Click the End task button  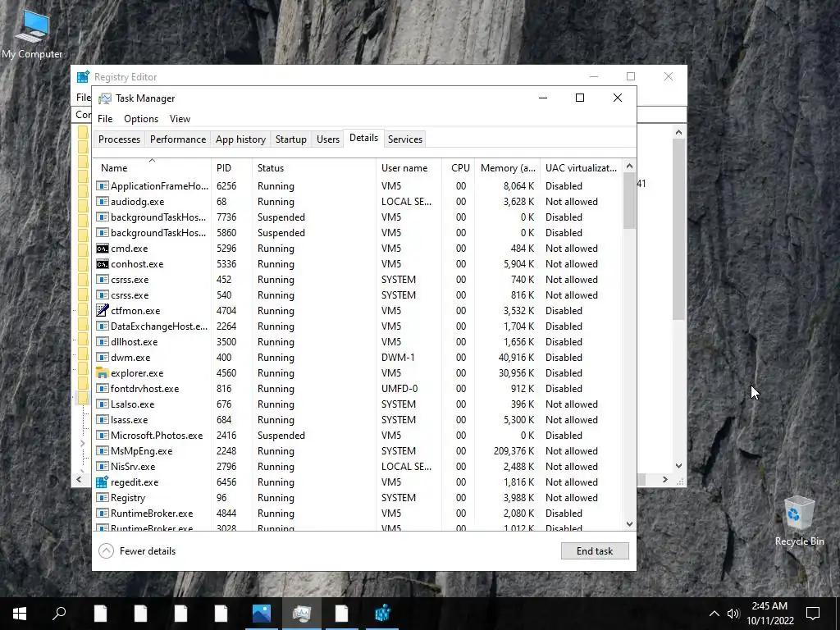coord(595,550)
